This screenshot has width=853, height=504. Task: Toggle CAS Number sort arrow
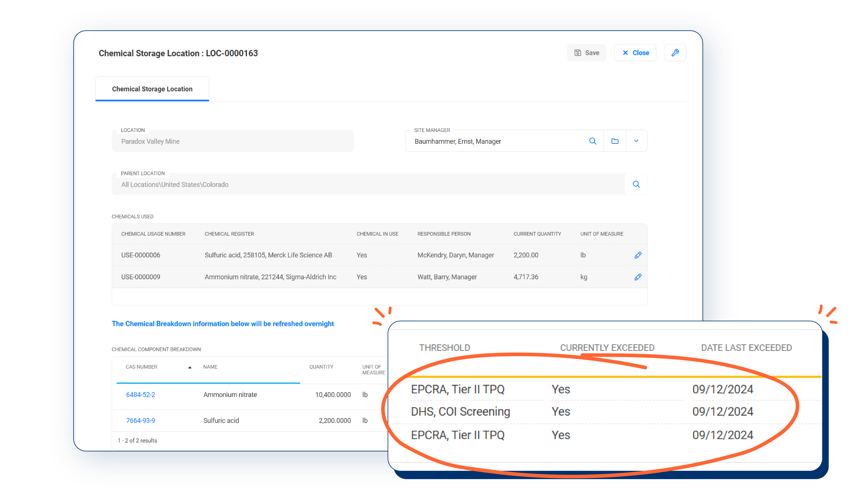tap(190, 367)
